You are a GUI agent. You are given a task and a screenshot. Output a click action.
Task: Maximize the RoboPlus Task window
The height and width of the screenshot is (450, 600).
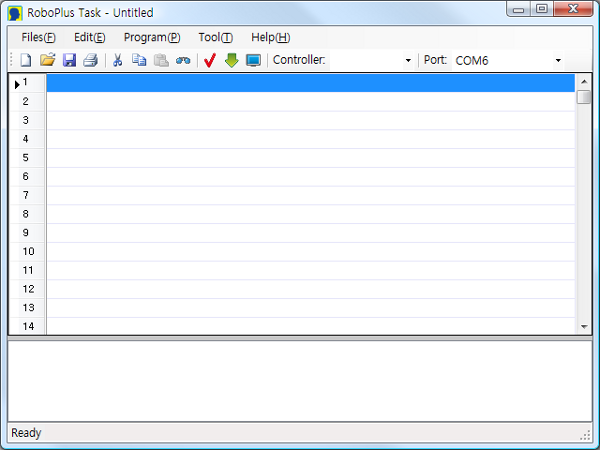coord(541,9)
